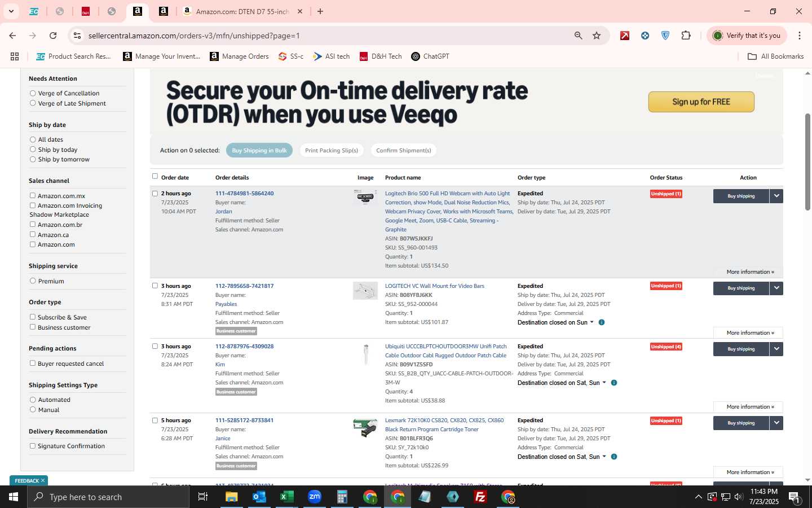Toggle the select-all orders checkbox

point(155,176)
